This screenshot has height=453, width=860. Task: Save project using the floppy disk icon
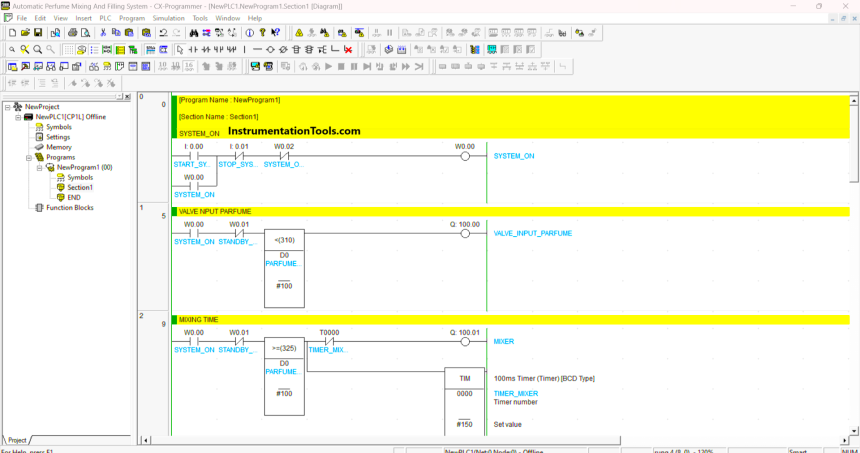pos(38,33)
